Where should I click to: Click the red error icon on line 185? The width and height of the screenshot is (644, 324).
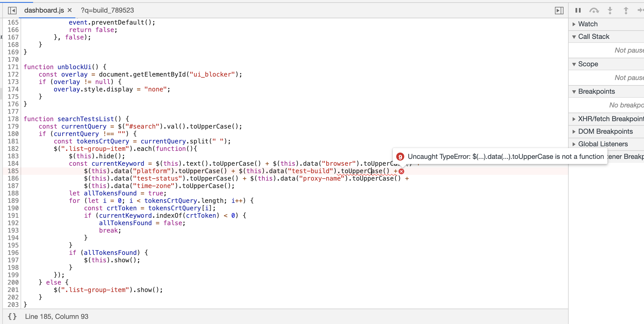(401, 171)
